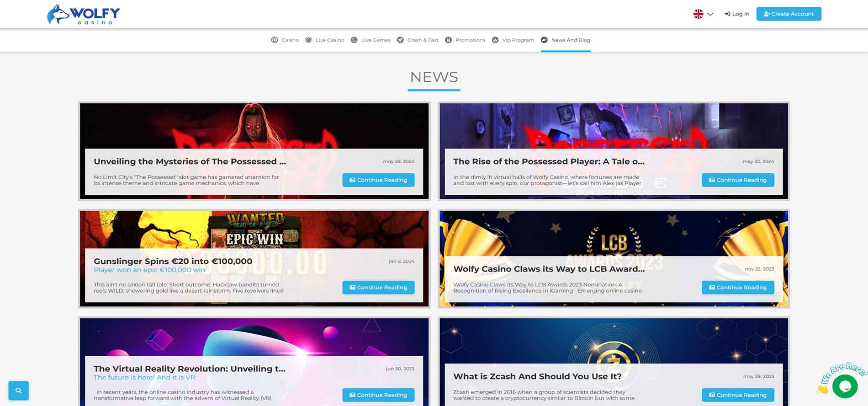
Task: Click the Log In link
Action: coord(737,14)
